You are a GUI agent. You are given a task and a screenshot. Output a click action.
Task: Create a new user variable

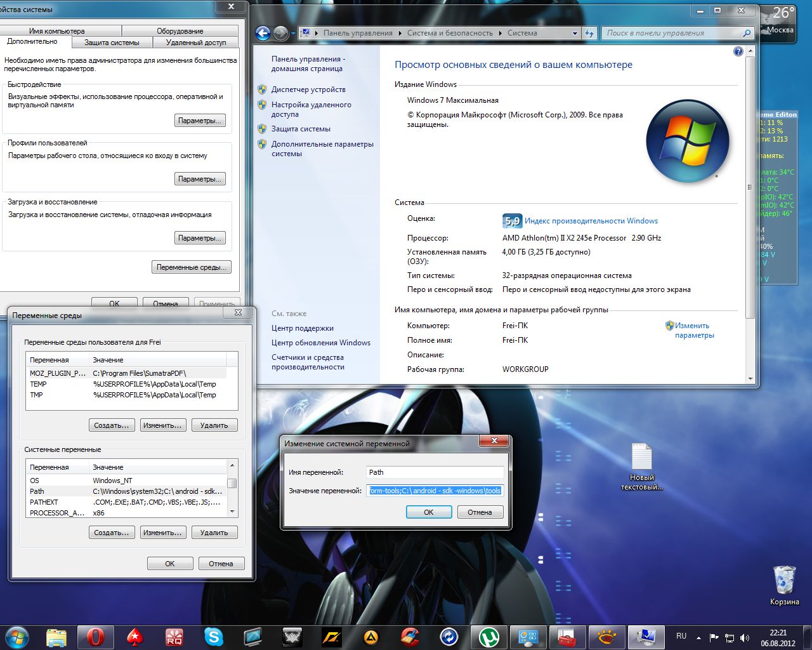tap(112, 425)
